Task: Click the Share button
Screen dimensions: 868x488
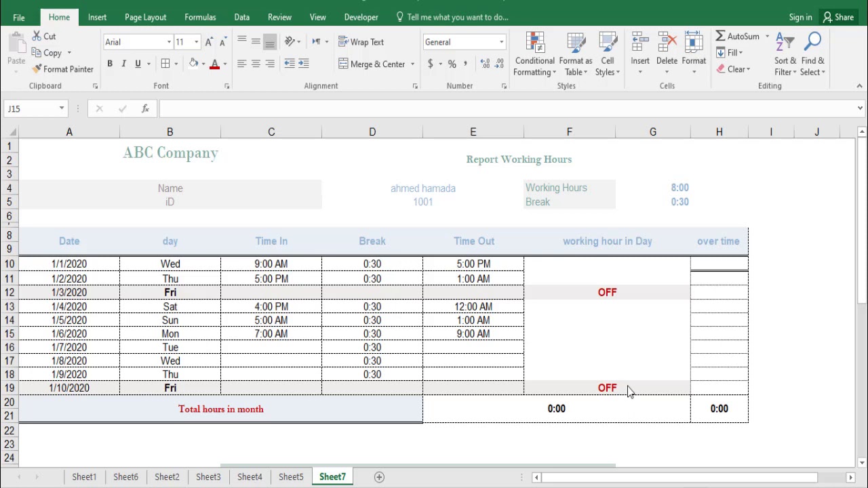Action: point(838,17)
